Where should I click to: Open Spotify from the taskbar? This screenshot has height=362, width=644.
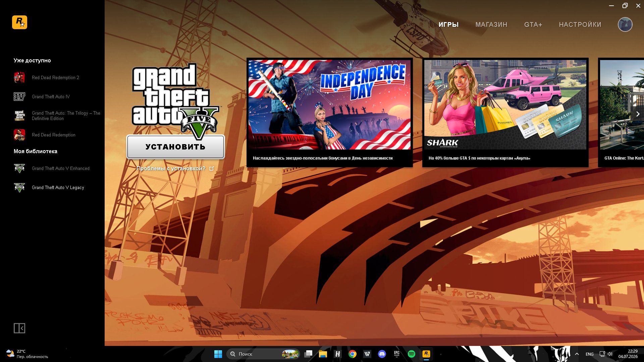click(412, 354)
